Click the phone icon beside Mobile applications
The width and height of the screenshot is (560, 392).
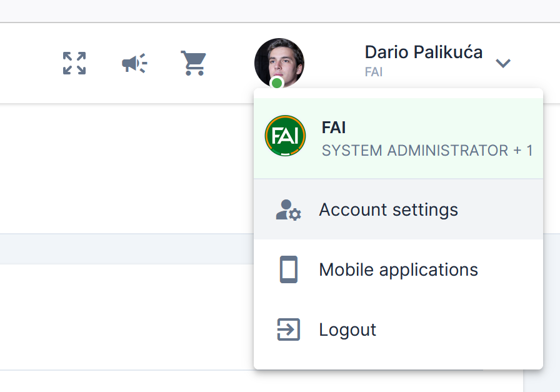(x=288, y=269)
